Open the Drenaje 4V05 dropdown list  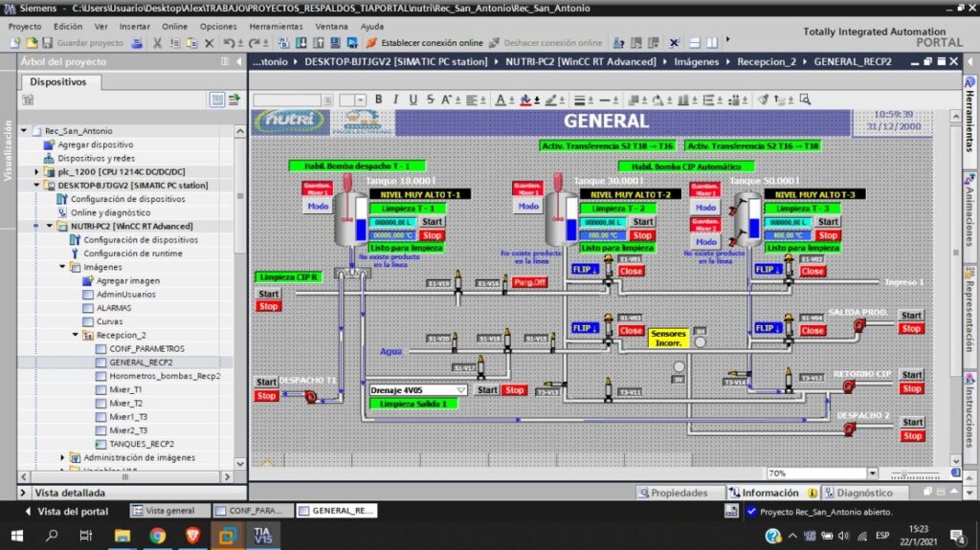(461, 390)
